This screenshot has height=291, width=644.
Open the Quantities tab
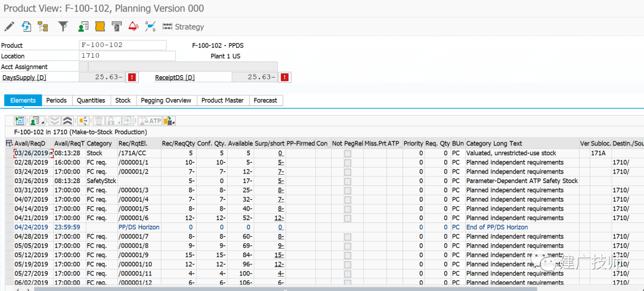click(x=91, y=100)
